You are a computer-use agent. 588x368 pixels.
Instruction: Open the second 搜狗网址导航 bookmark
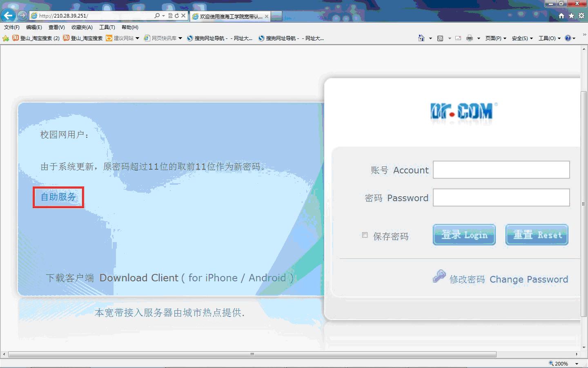click(x=291, y=38)
